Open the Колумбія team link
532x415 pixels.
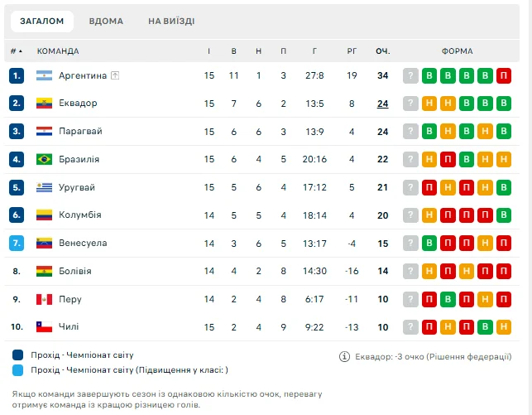coord(80,215)
